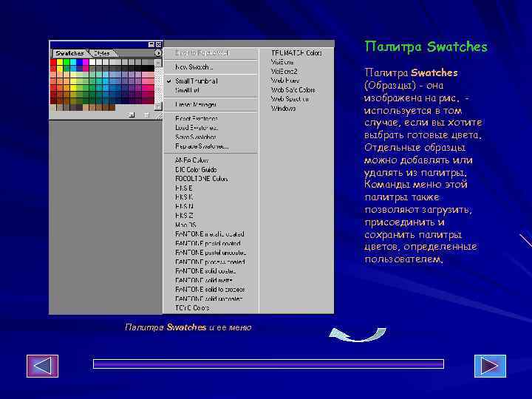The image size is (532, 399).
Task: Click the delete swatch trash icon
Action: 146,115
